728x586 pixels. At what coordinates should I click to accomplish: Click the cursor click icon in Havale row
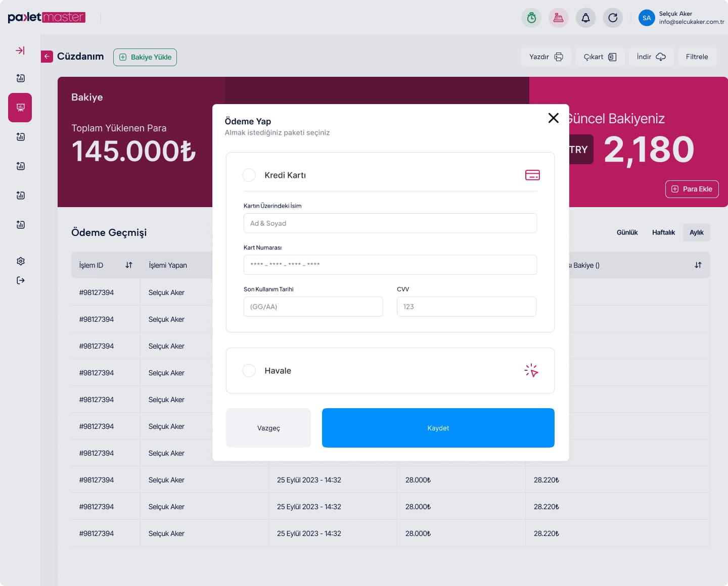[531, 370]
